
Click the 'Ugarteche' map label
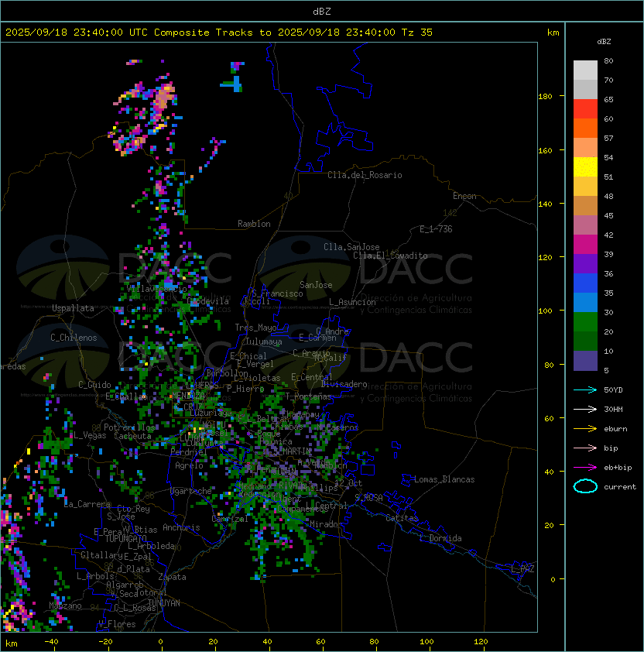coord(191,491)
